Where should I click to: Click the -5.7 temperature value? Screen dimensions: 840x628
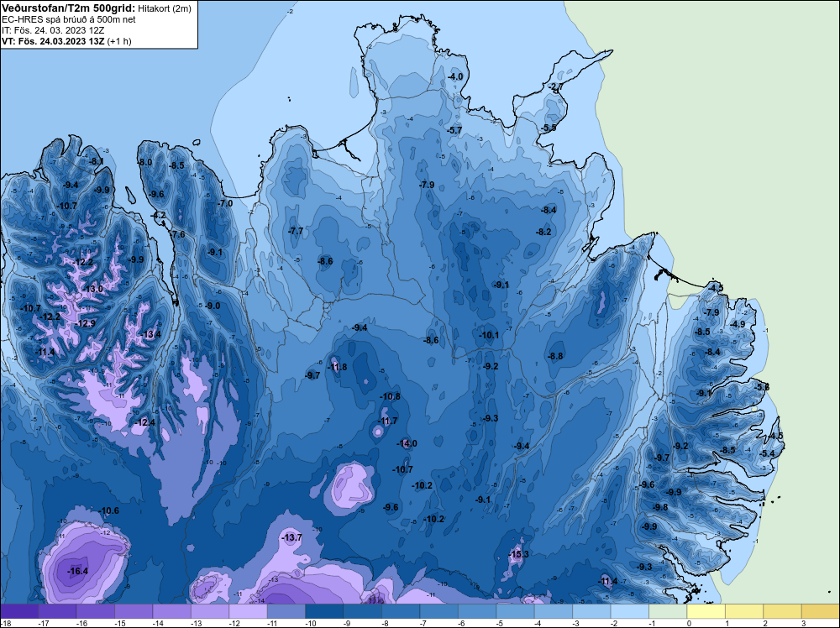coord(454,130)
